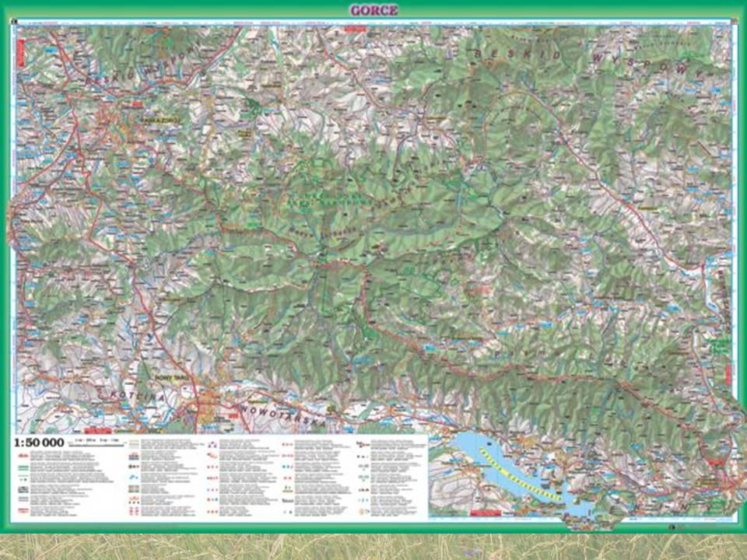
Task: Click the grass strip below the map
Action: coord(373,546)
